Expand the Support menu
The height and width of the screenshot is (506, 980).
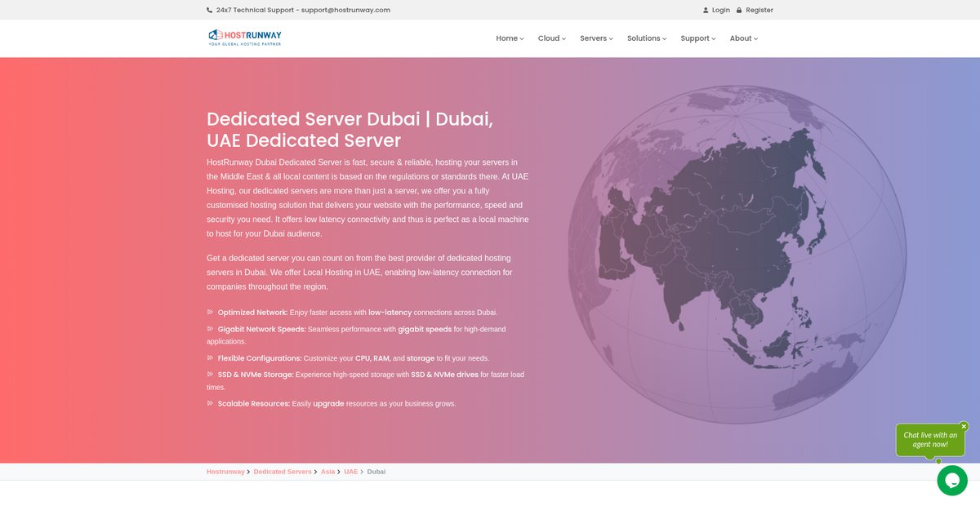pyautogui.click(x=698, y=38)
